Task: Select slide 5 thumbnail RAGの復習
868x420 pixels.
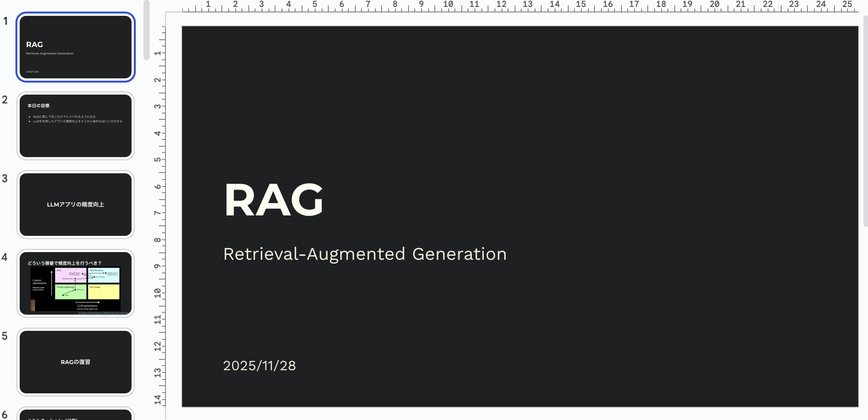Action: click(76, 362)
